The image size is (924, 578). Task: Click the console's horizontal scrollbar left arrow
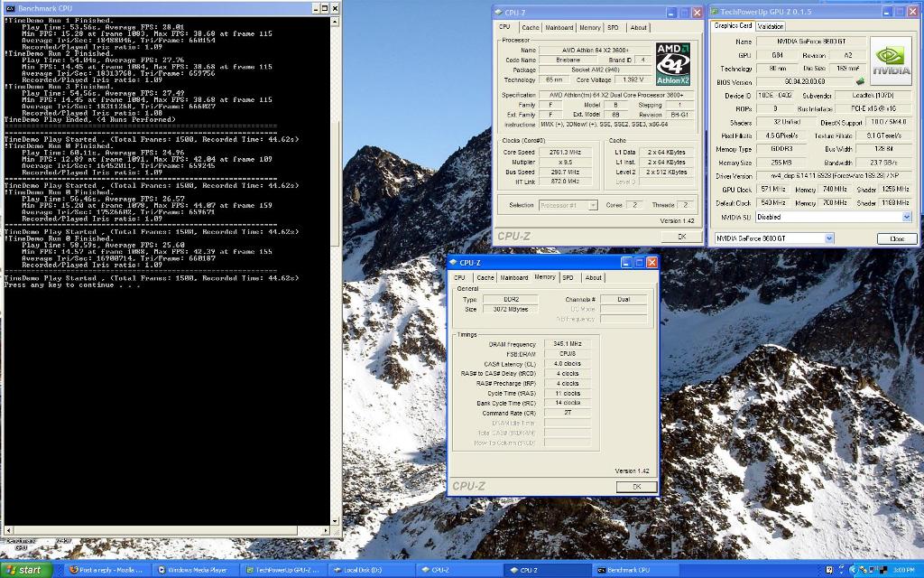click(8, 531)
